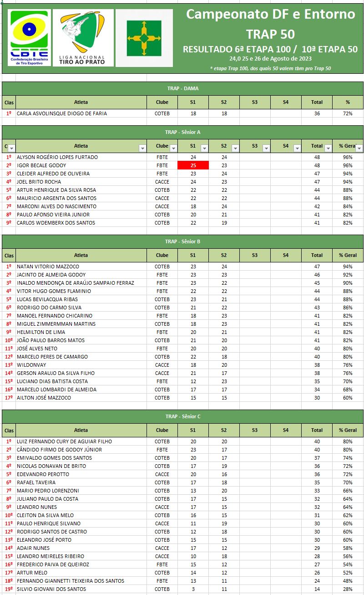
Task: Click the S1 value 3 for Silvio Giovani dos Santos
Action: (193, 589)
